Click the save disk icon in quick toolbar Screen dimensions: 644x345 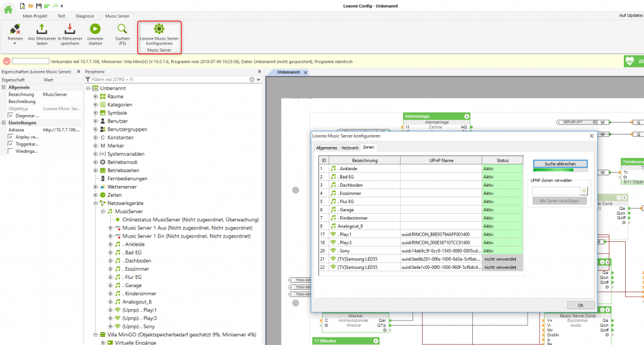pos(39,5)
